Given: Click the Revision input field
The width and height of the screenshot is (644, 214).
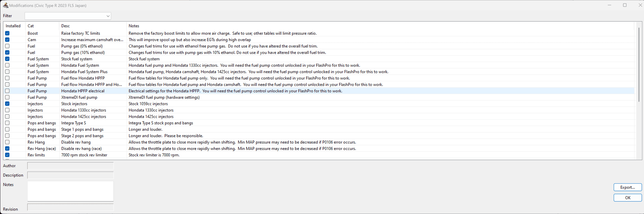Looking at the screenshot, I should click(x=70, y=207).
